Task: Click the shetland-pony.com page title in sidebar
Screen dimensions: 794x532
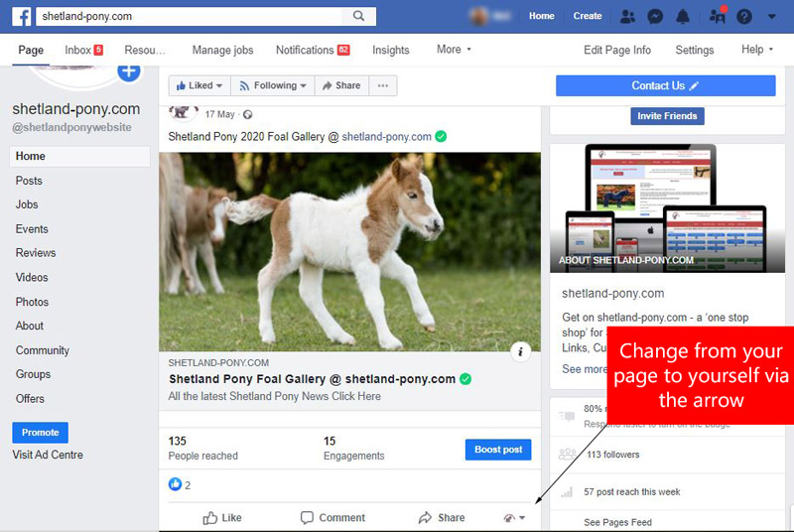Action: point(76,109)
